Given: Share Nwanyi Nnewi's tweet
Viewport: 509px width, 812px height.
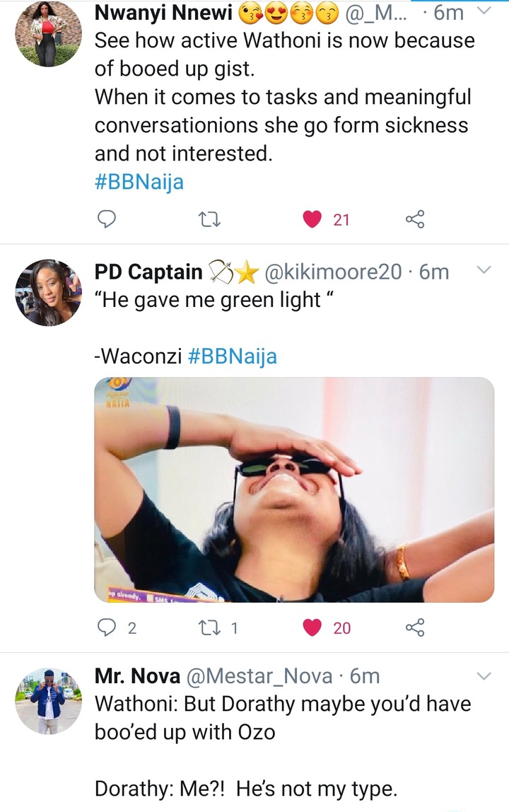Looking at the screenshot, I should pos(414,220).
